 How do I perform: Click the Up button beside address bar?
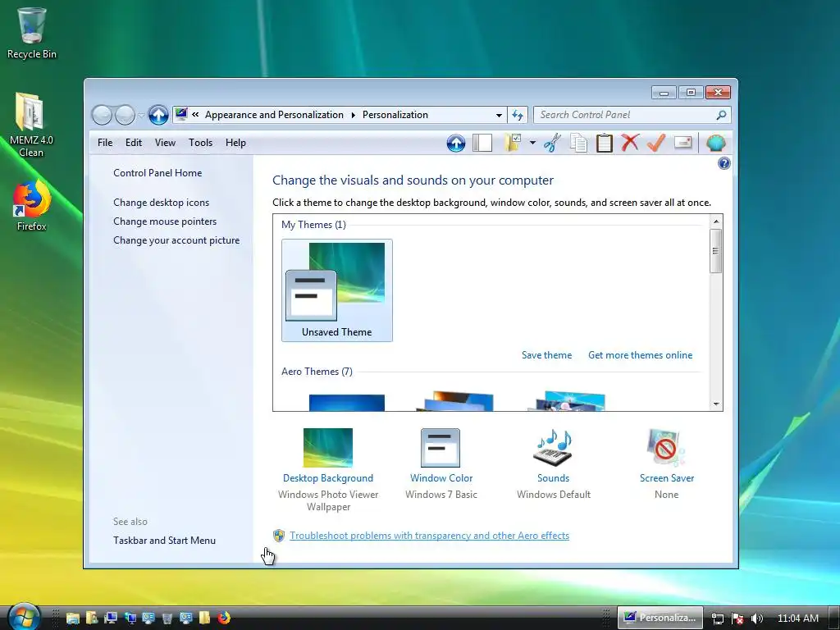(x=158, y=115)
